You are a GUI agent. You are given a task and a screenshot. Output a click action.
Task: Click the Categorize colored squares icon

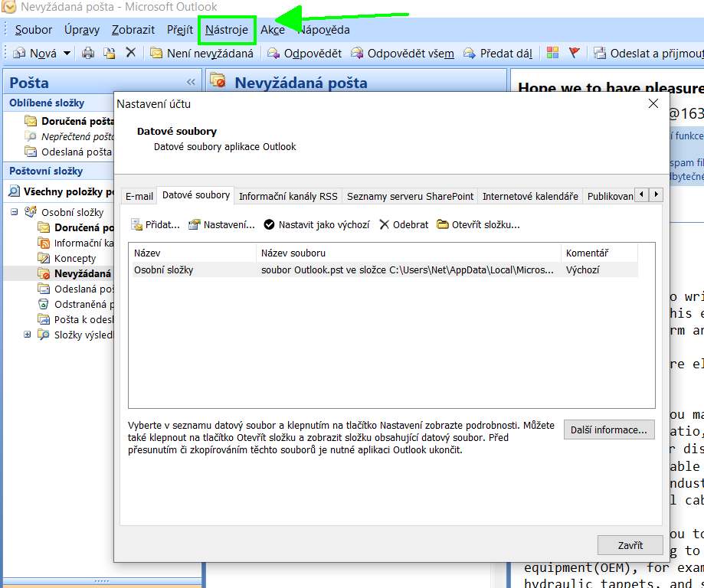(552, 53)
